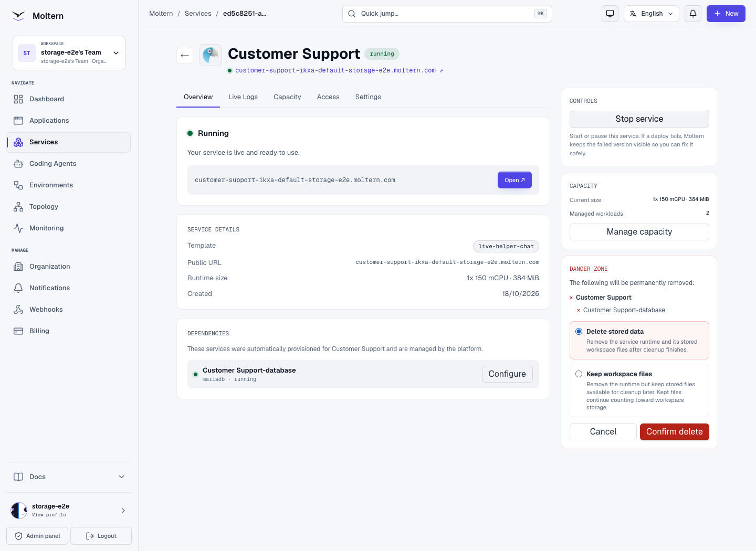Select the Delete stored data option
Image resolution: width=756 pixels, height=551 pixels.
click(x=639, y=340)
